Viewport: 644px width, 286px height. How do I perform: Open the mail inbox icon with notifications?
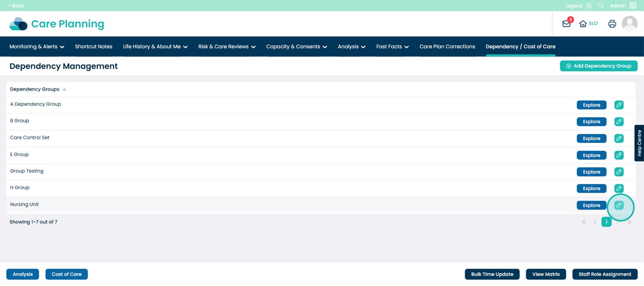[566, 24]
